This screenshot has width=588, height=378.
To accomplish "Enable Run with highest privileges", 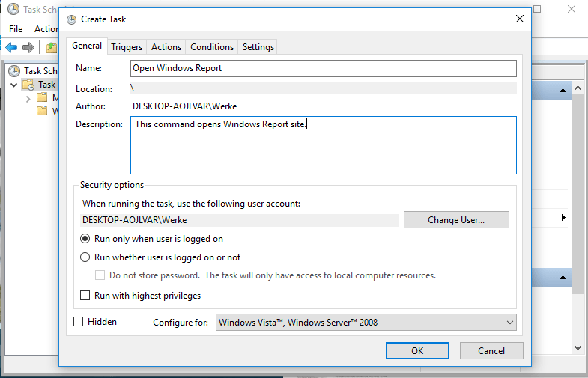I will pyautogui.click(x=85, y=296).
